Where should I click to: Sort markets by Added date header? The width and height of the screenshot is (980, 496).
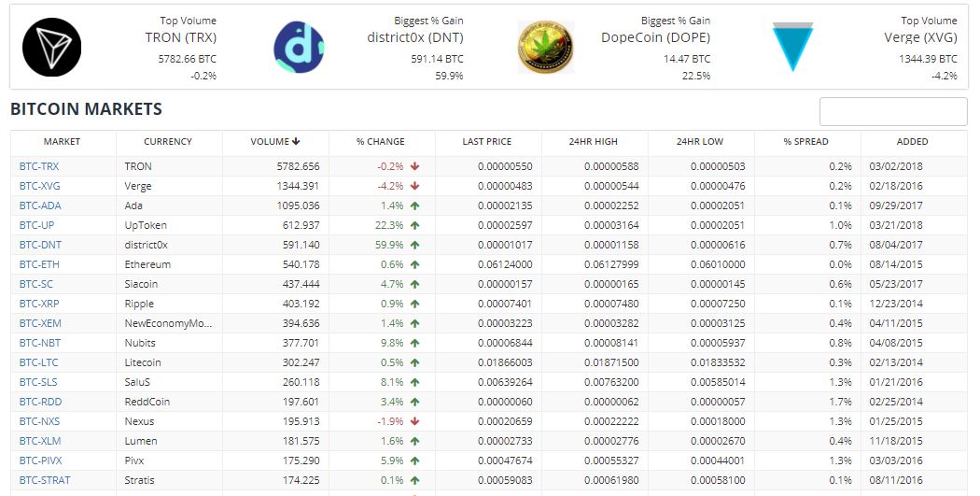(913, 141)
